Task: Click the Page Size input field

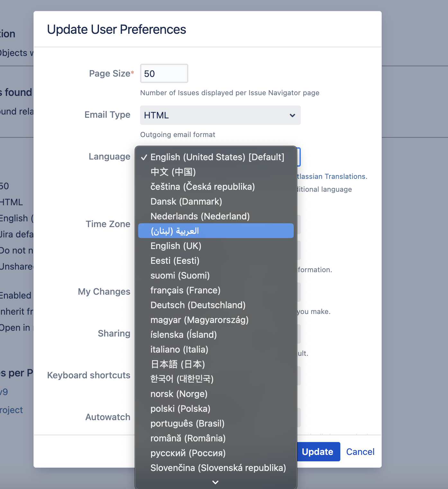Action: [164, 74]
